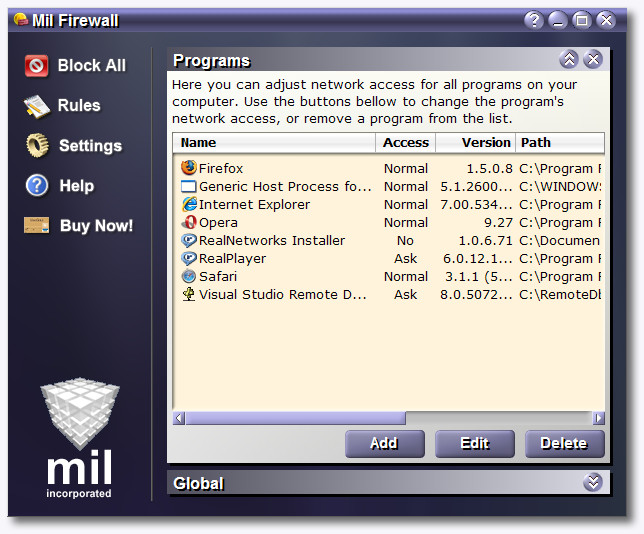Click the Add button
The image size is (644, 534).
(x=385, y=444)
